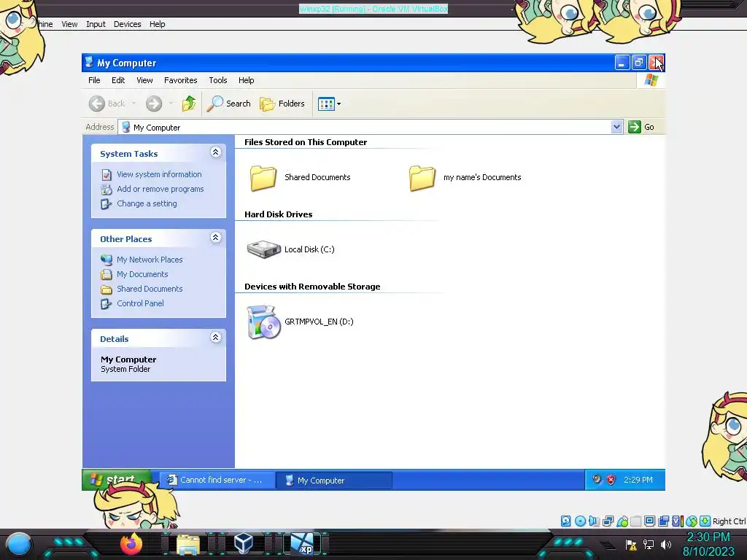Expand the Forward history dropdown arrow
Screen dimensions: 747x560
[x=171, y=104]
